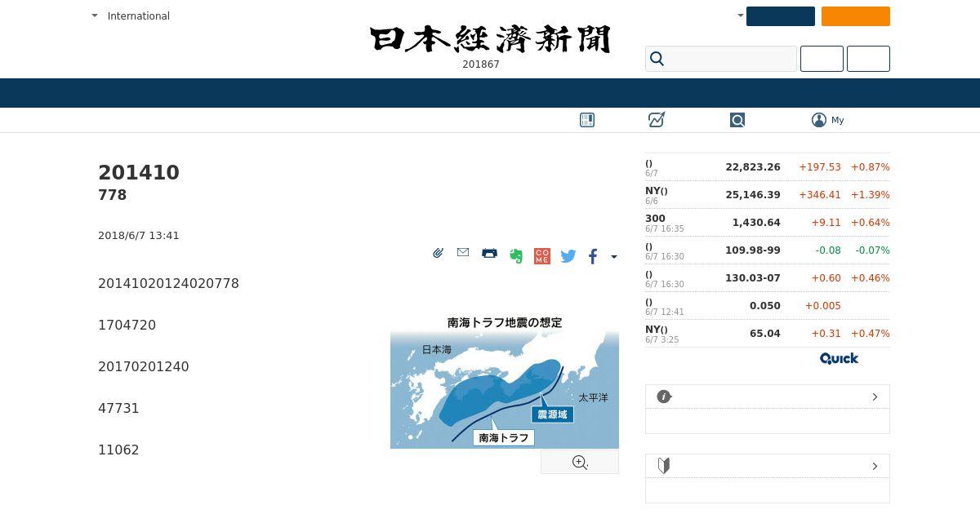Share the article on Facebook

[593, 256]
